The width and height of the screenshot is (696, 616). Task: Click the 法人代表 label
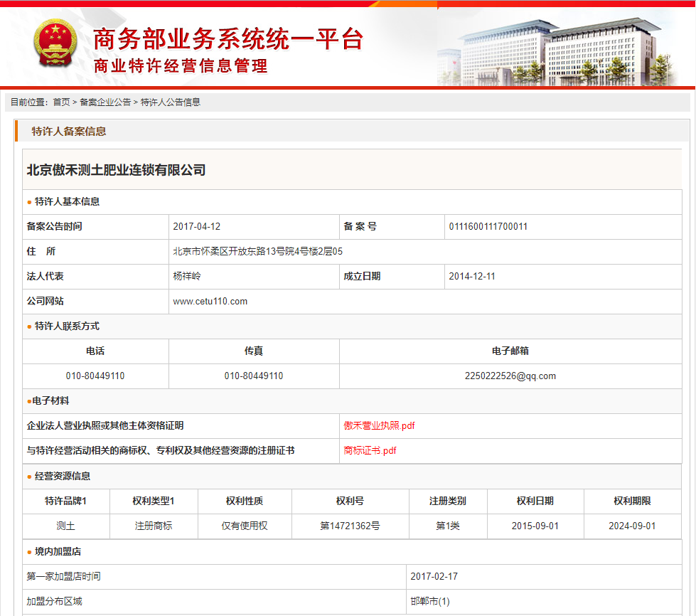[45, 276]
